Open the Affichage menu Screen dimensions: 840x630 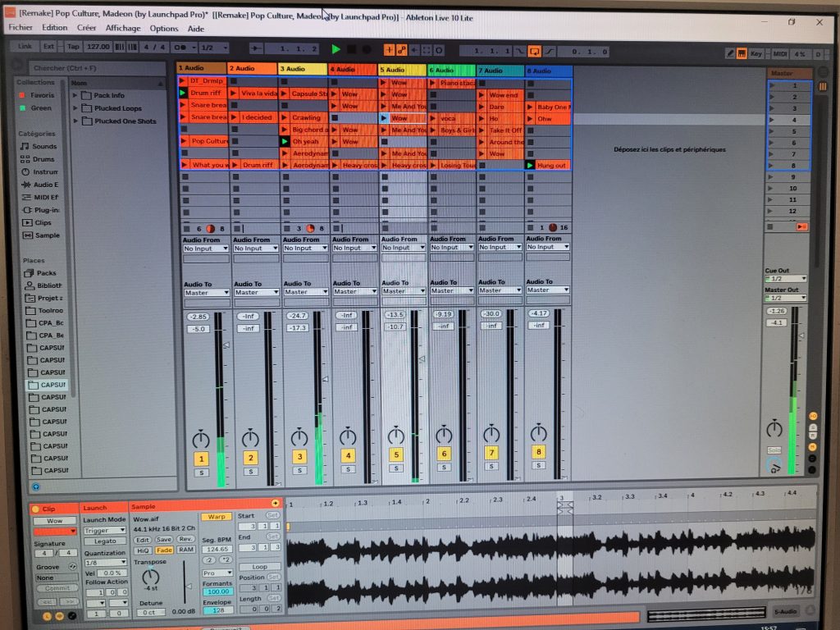click(123, 28)
